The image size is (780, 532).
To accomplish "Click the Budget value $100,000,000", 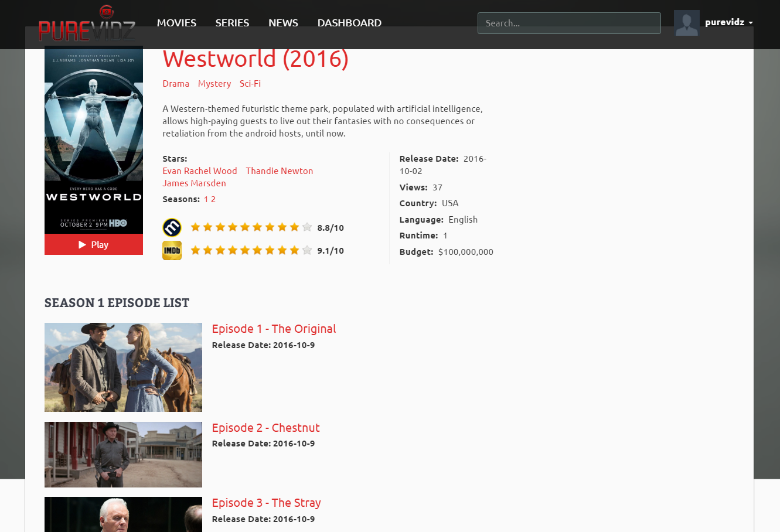I will tap(466, 252).
